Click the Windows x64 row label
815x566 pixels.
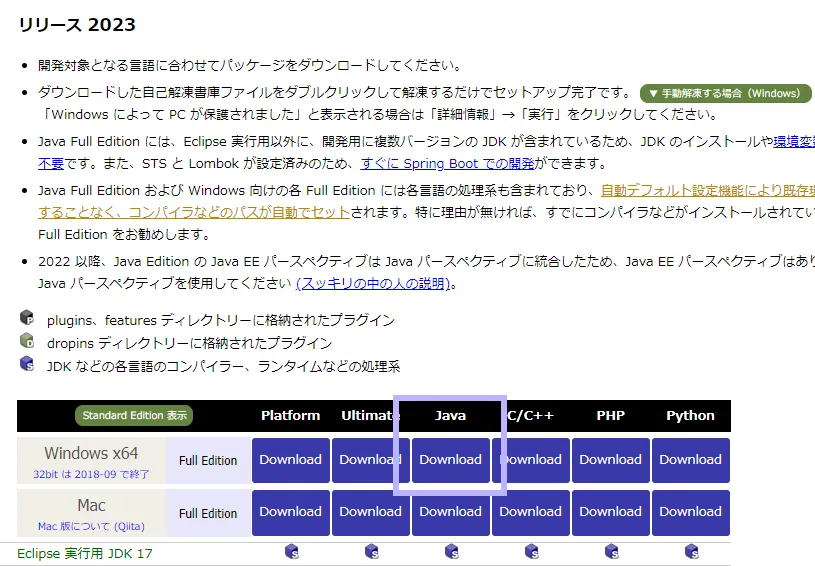(91, 453)
